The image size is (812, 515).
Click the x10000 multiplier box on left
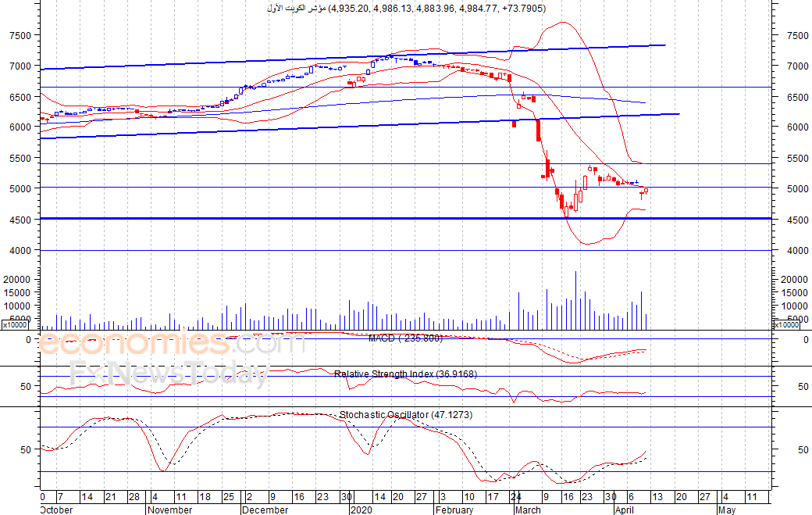tap(15, 325)
